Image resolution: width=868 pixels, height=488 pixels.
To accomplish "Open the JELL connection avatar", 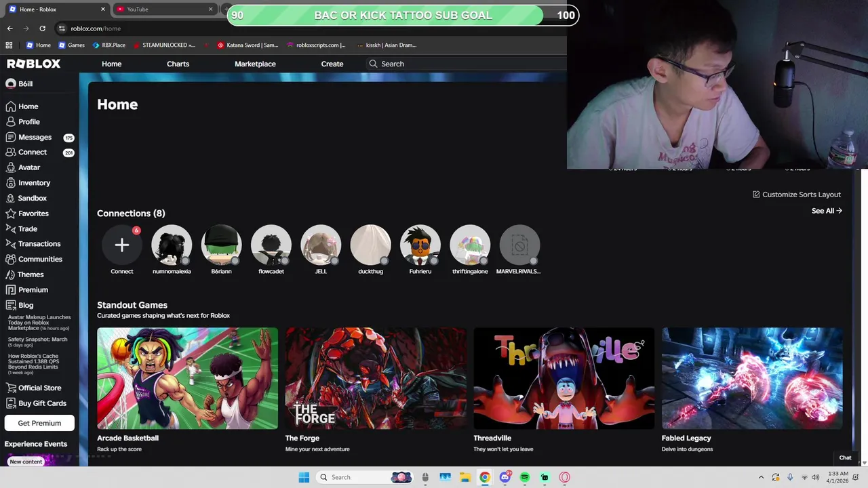I will (321, 245).
